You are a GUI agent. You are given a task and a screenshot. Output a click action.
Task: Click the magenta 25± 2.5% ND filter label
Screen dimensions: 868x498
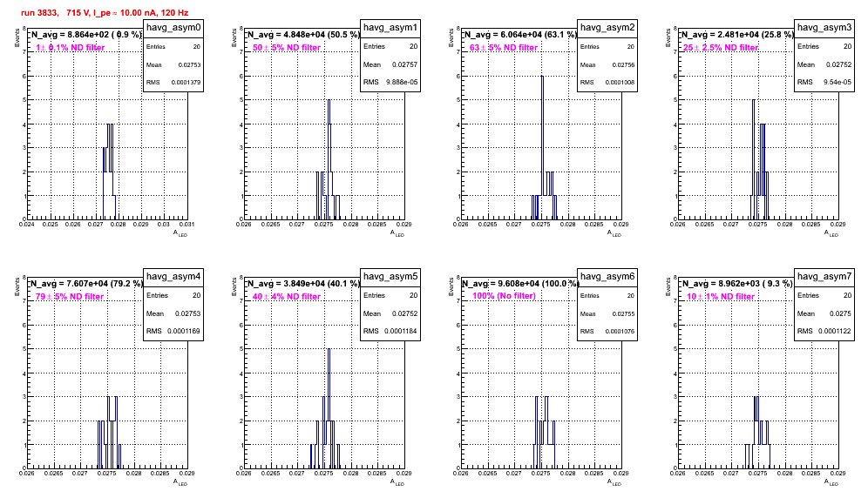click(721, 48)
